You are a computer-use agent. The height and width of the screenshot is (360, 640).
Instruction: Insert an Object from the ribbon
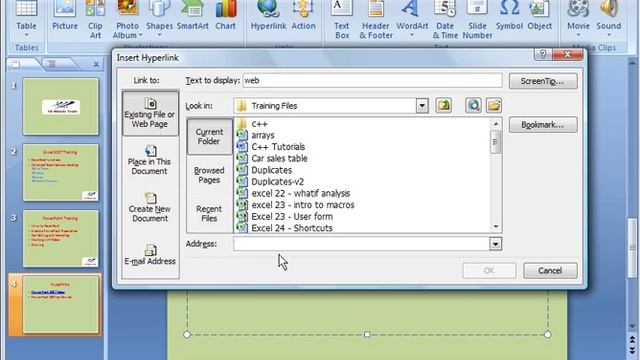539,16
